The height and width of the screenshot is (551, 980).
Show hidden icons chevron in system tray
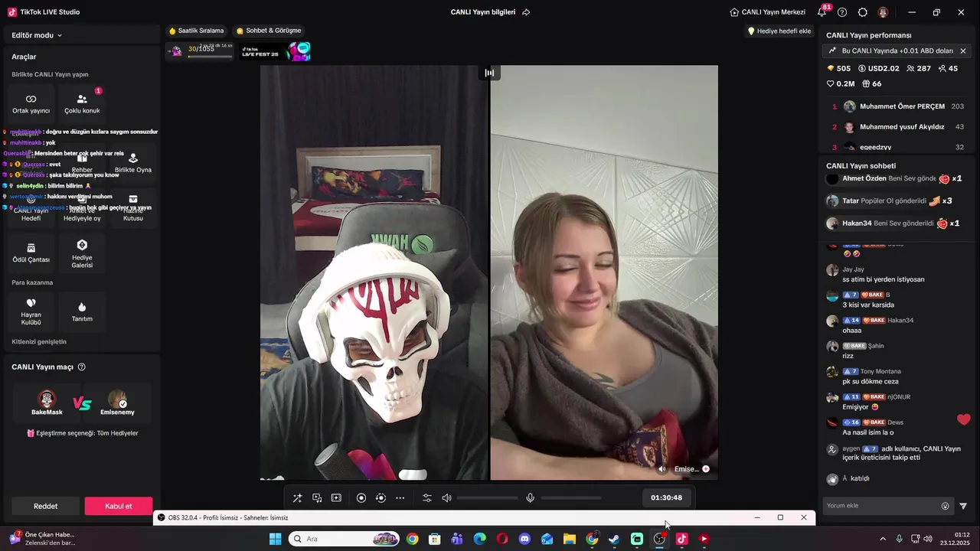click(882, 539)
